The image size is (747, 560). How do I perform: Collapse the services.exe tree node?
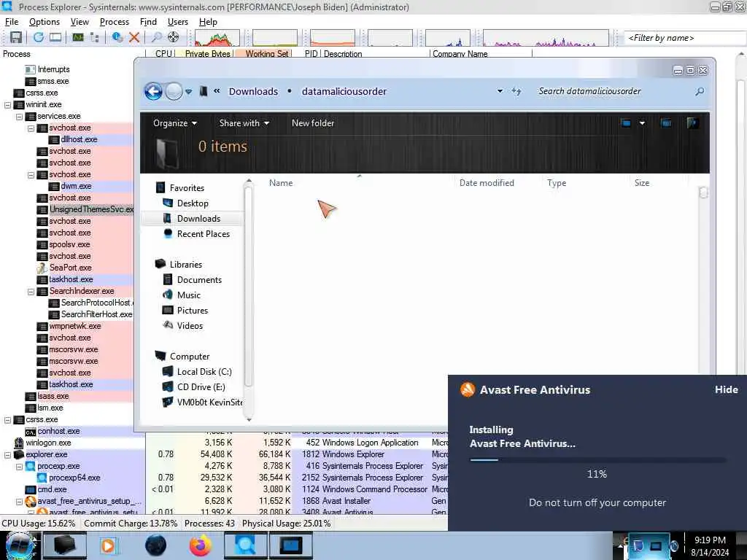coord(19,116)
